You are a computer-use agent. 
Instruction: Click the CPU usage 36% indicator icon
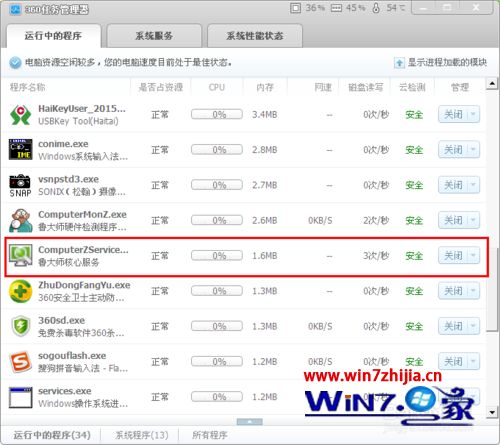[x=295, y=8]
